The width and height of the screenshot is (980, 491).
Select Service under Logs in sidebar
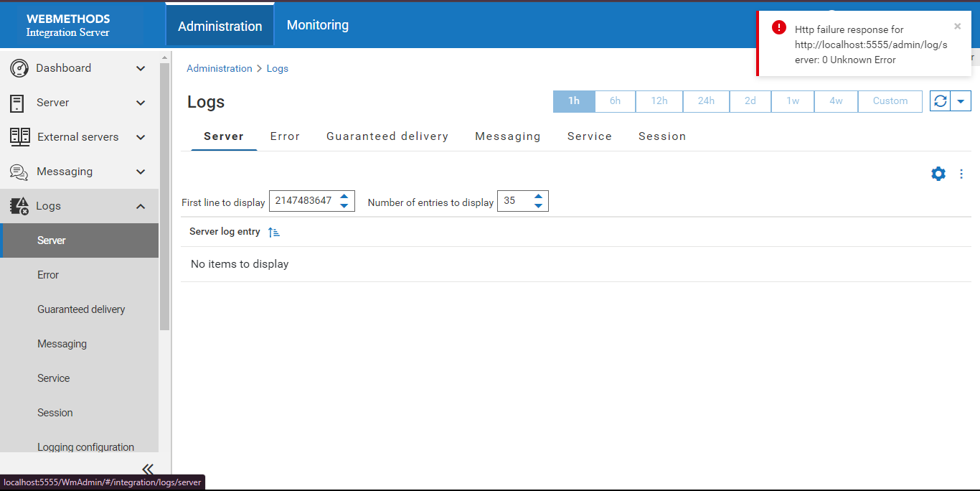pyautogui.click(x=79, y=378)
